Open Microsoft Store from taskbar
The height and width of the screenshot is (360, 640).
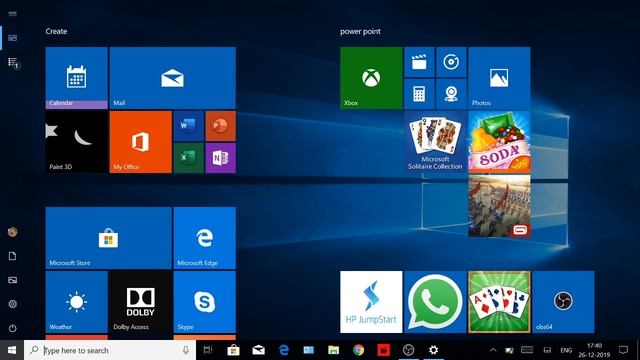233,350
